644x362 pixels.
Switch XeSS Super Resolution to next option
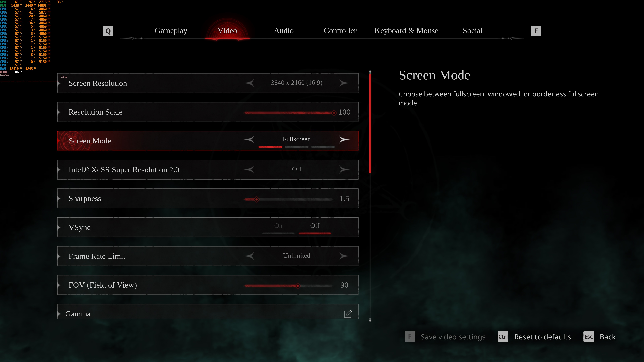tap(344, 169)
